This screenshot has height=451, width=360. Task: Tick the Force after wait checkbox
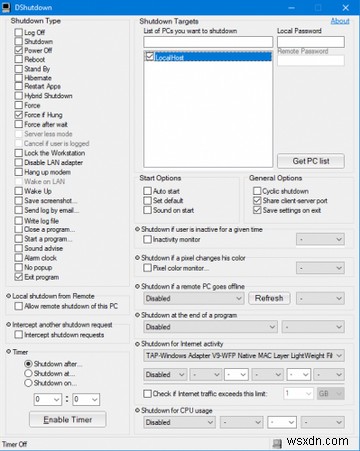point(19,124)
